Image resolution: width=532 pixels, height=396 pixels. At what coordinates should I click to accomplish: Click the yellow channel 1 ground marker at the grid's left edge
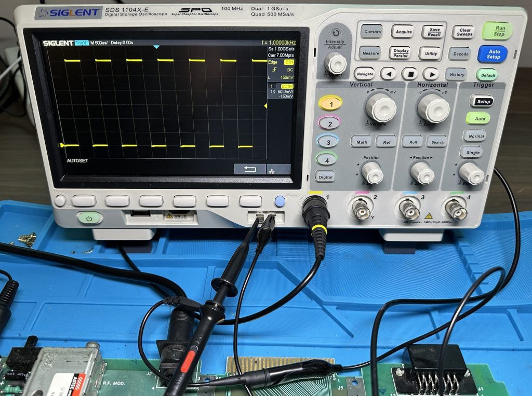click(x=62, y=145)
